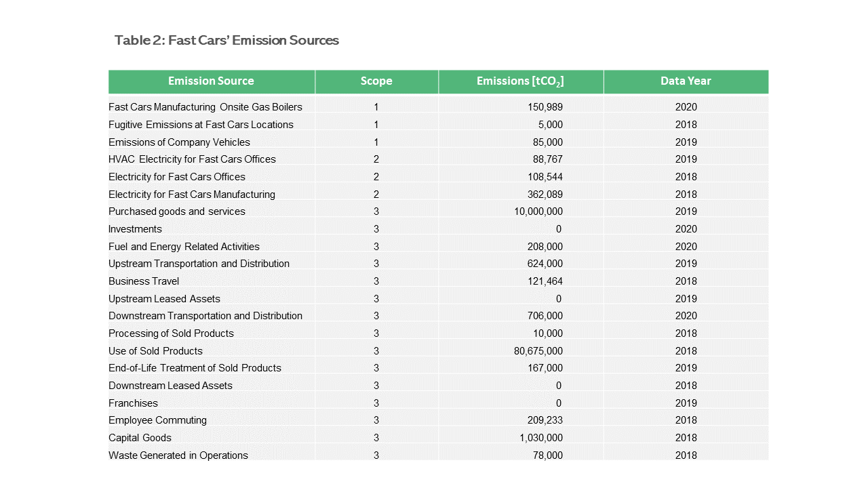868x488 pixels.
Task: Click data year of Onsite Gas Boilers row
Action: tap(686, 107)
